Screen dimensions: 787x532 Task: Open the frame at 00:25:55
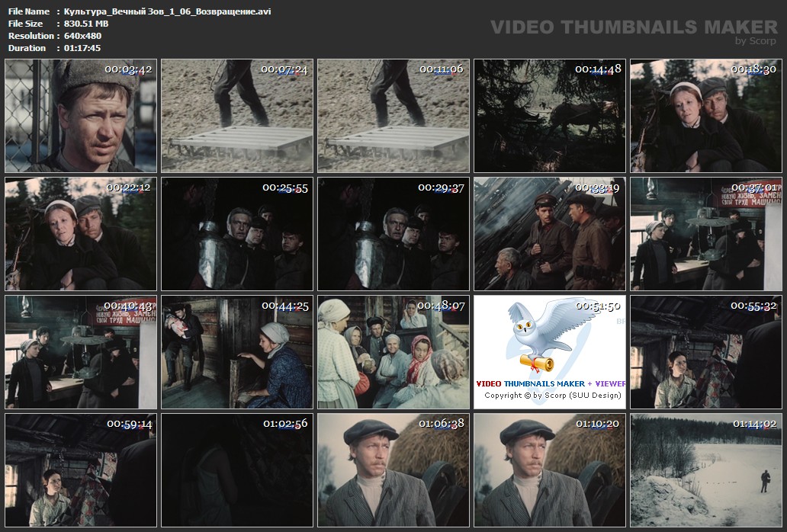coord(237,234)
